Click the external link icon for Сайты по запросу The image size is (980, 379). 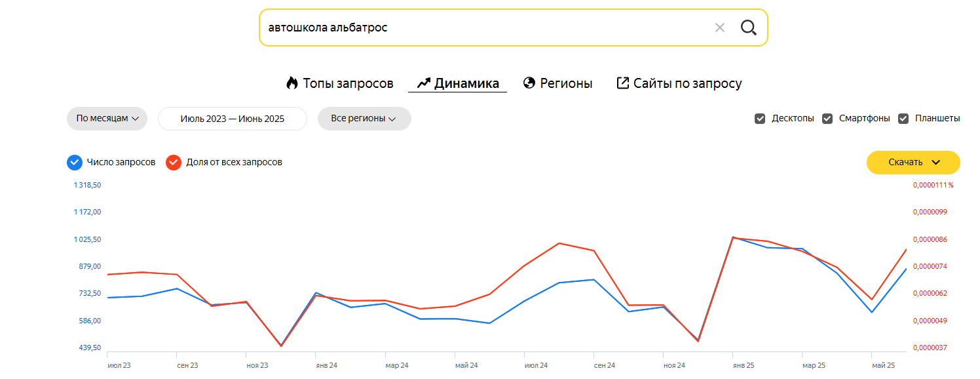pyautogui.click(x=623, y=83)
